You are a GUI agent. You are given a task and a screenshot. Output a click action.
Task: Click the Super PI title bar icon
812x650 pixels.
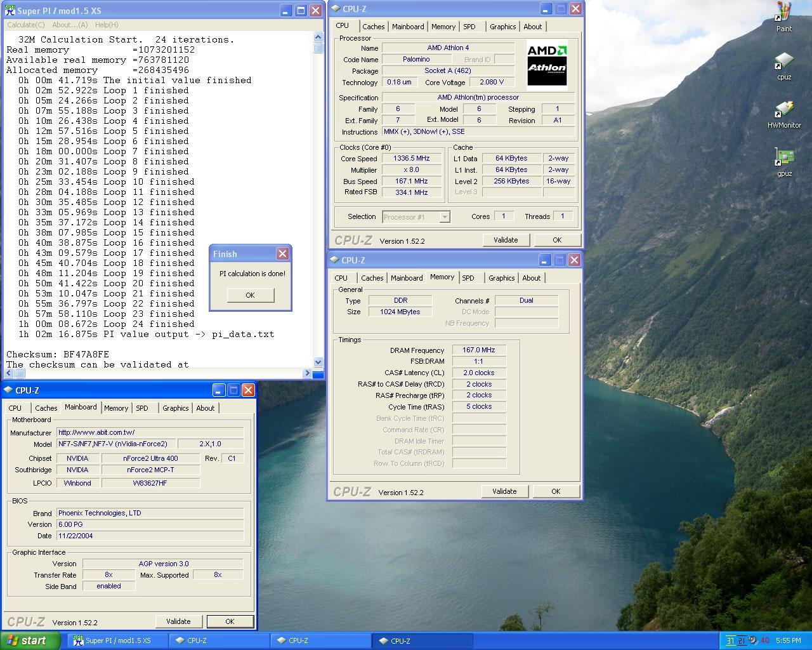(x=10, y=11)
